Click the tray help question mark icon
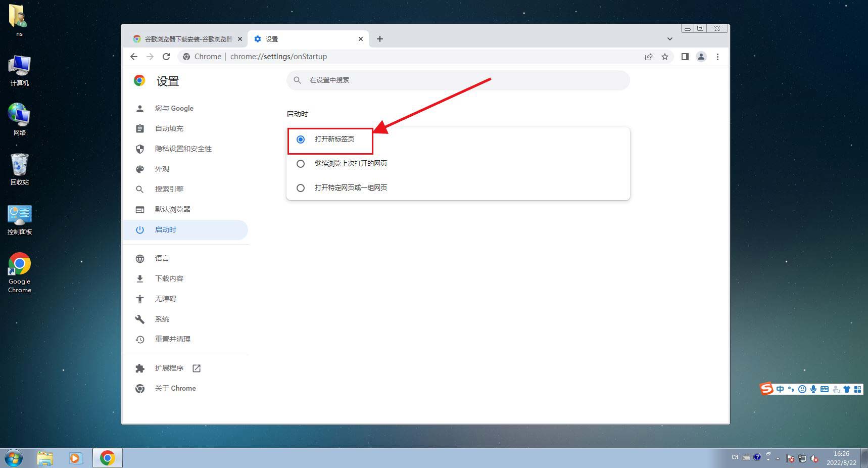The height and width of the screenshot is (468, 868). 757,457
